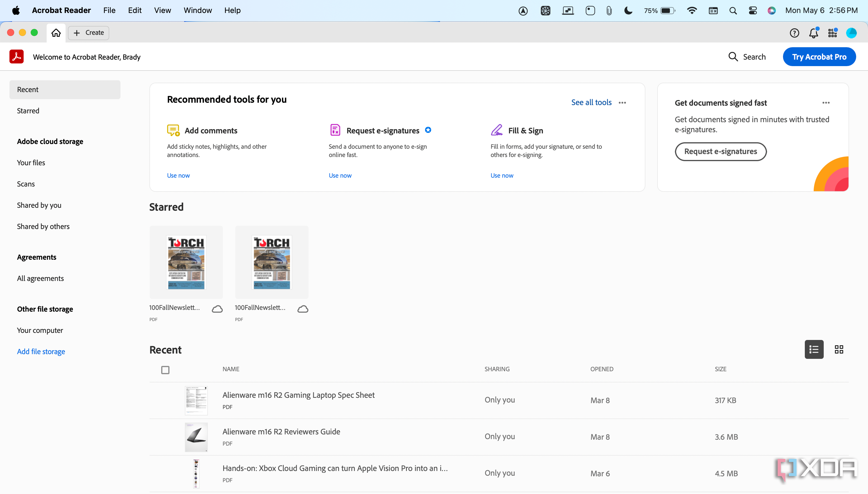The image size is (868, 494).
Task: Sort by the OPENED column header
Action: tap(602, 369)
